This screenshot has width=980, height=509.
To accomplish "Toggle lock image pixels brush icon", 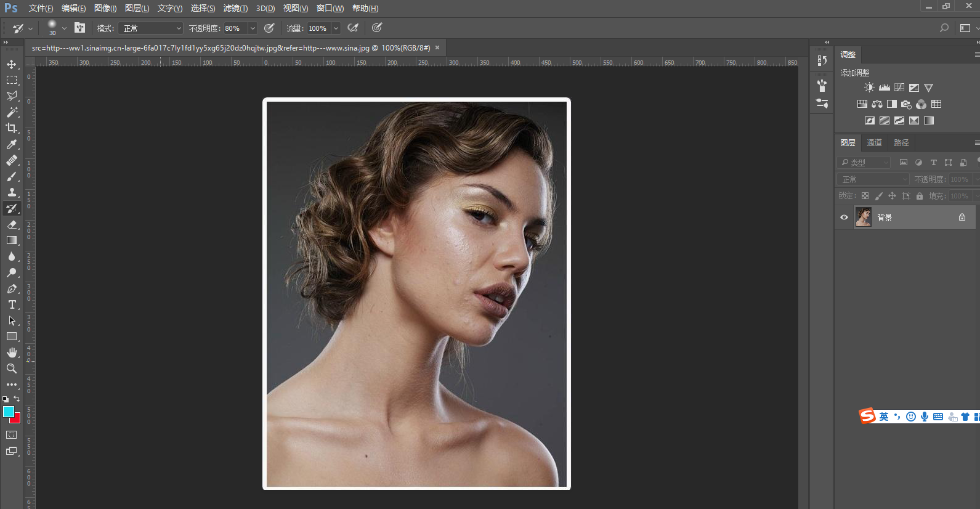I will 878,196.
